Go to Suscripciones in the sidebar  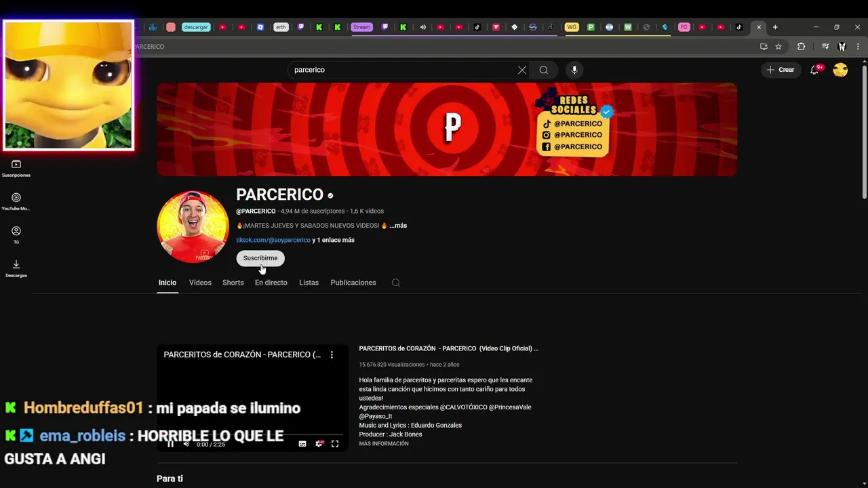[x=16, y=168]
